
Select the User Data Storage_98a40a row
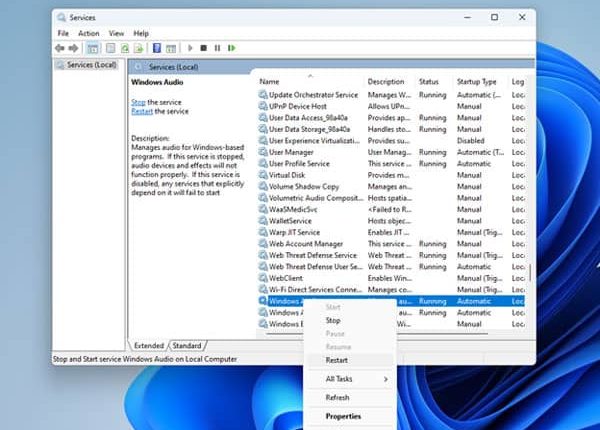391,129
